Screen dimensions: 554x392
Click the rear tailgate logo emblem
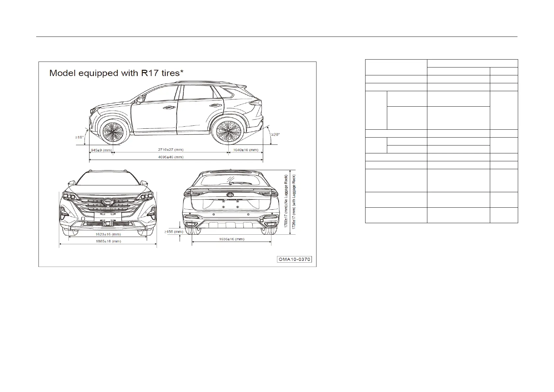(230, 195)
